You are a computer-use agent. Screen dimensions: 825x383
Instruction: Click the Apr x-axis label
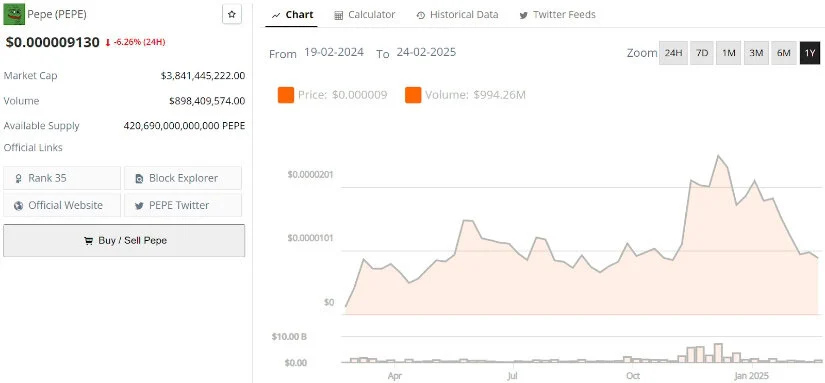point(395,376)
